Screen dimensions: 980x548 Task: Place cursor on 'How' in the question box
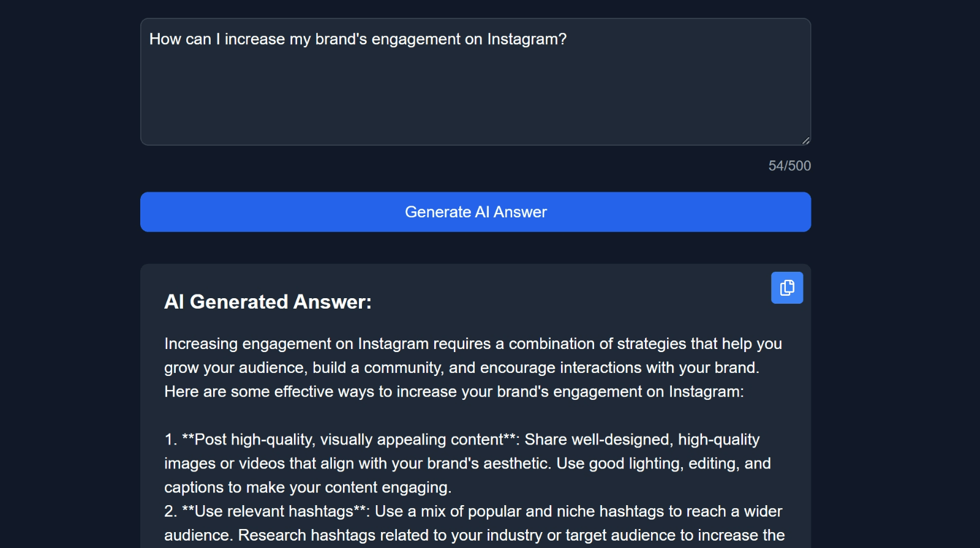click(x=165, y=39)
